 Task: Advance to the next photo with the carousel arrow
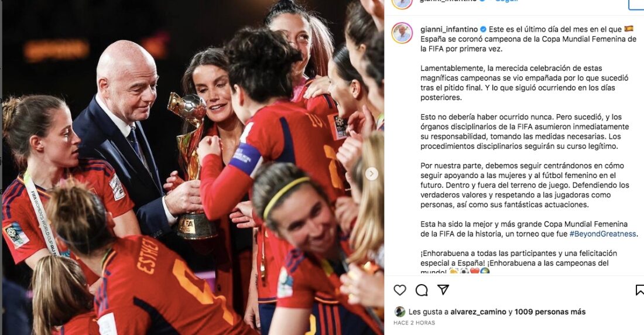click(372, 174)
